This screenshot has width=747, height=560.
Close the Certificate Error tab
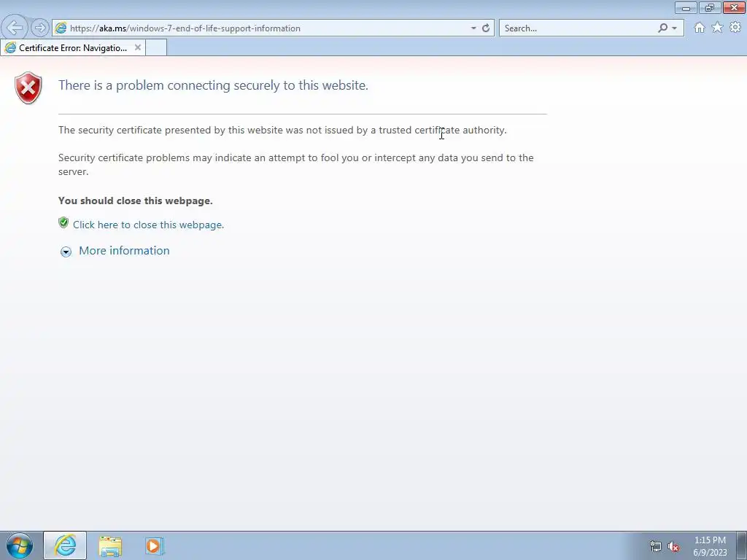click(138, 47)
